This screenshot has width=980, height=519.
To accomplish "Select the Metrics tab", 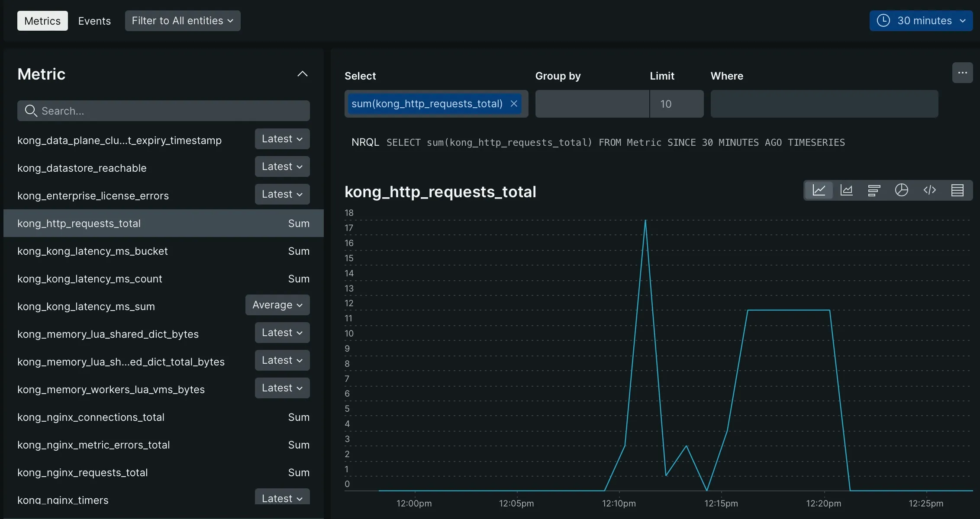I will pos(42,21).
